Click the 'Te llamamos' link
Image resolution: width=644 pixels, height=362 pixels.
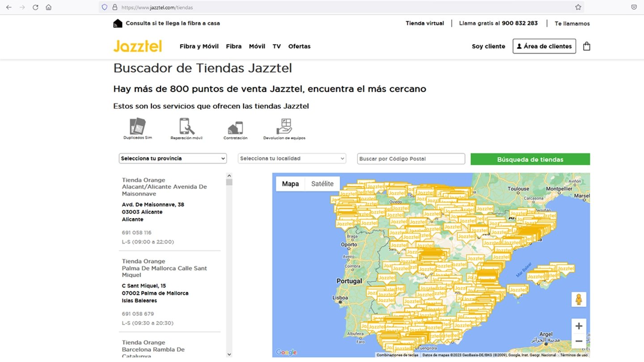pyautogui.click(x=572, y=23)
